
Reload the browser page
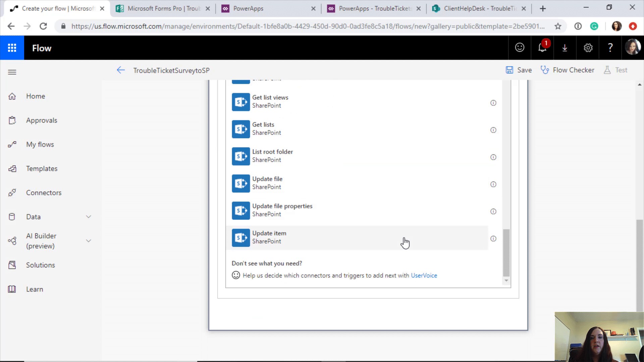[x=43, y=26]
